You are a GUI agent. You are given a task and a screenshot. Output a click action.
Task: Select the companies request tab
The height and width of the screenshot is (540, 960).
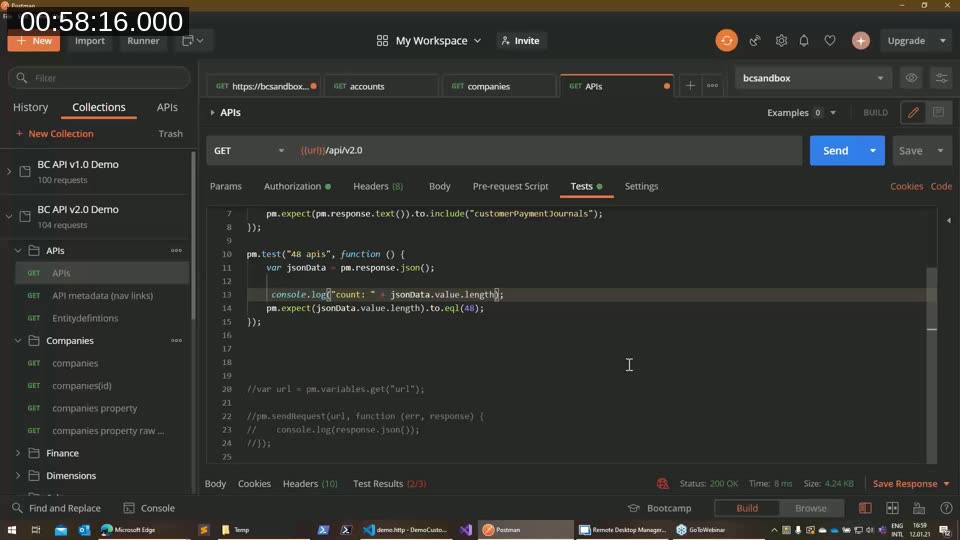tap(498, 86)
